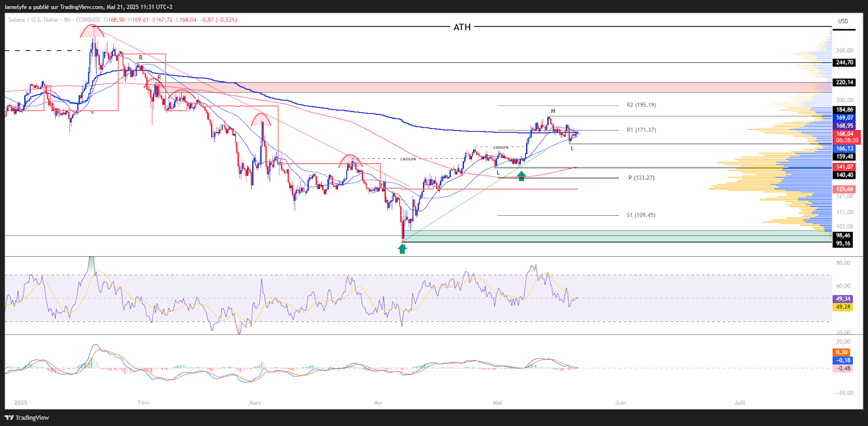Click the S1 (109.45) support label
The width and height of the screenshot is (868, 426).
click(641, 215)
